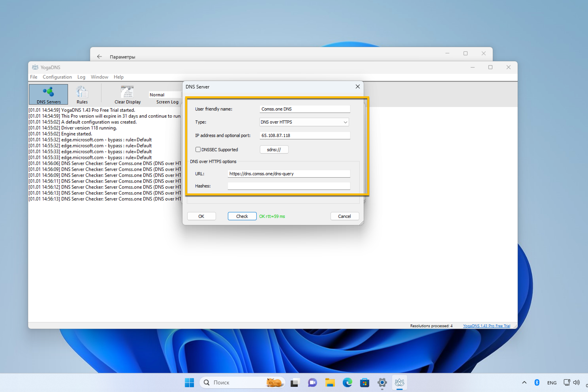Click the ENG language indicator
The width and height of the screenshot is (588, 392).
coord(552,383)
